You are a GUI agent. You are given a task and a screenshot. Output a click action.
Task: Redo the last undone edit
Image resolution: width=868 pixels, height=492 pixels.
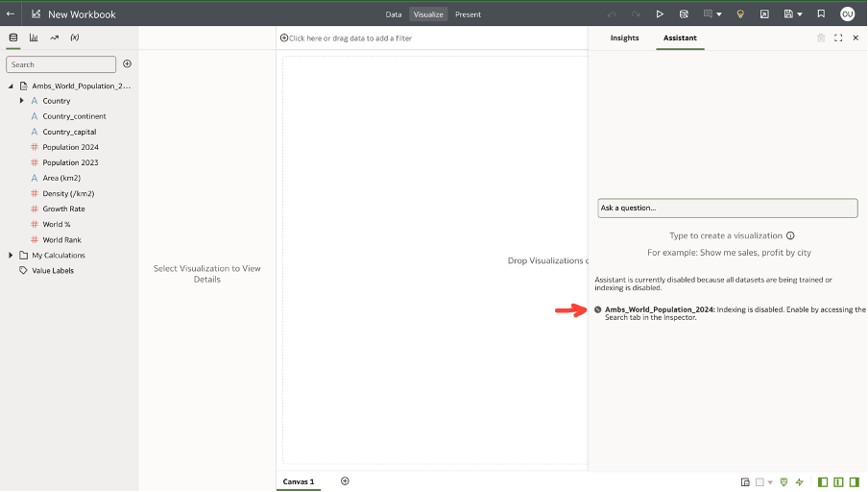click(x=636, y=14)
